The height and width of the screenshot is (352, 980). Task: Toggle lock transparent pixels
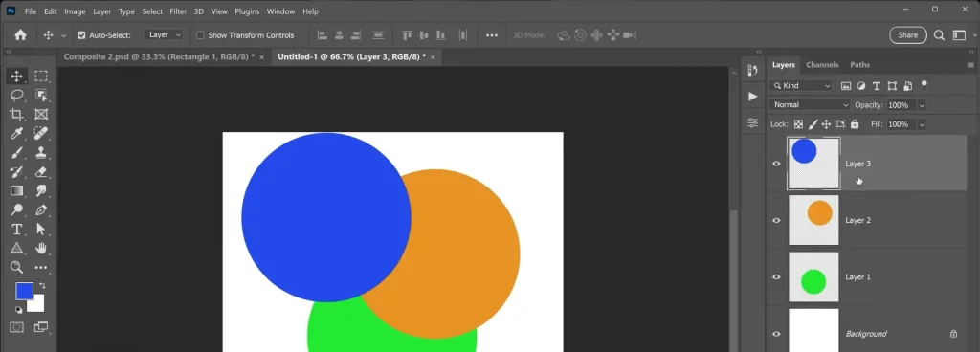(x=798, y=124)
